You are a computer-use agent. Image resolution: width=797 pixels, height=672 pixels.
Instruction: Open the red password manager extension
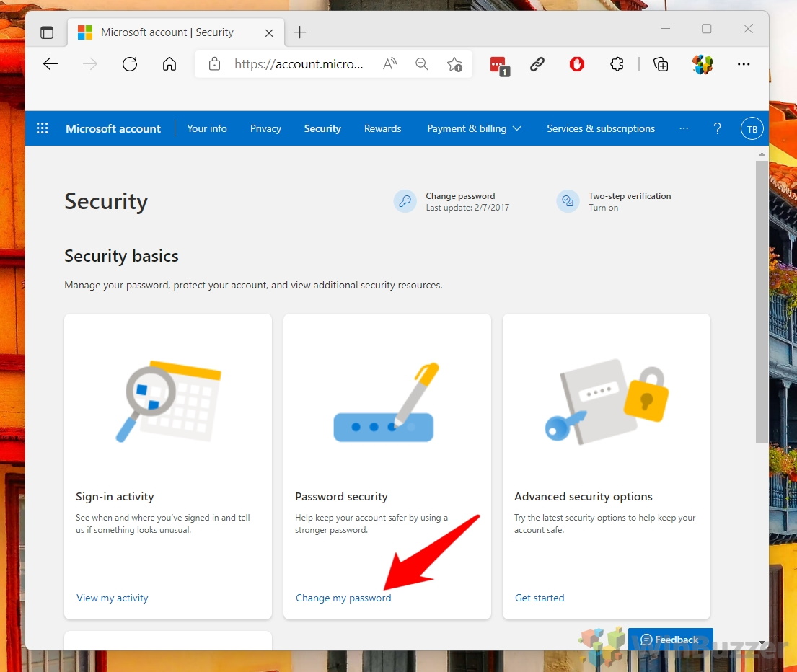tap(499, 66)
